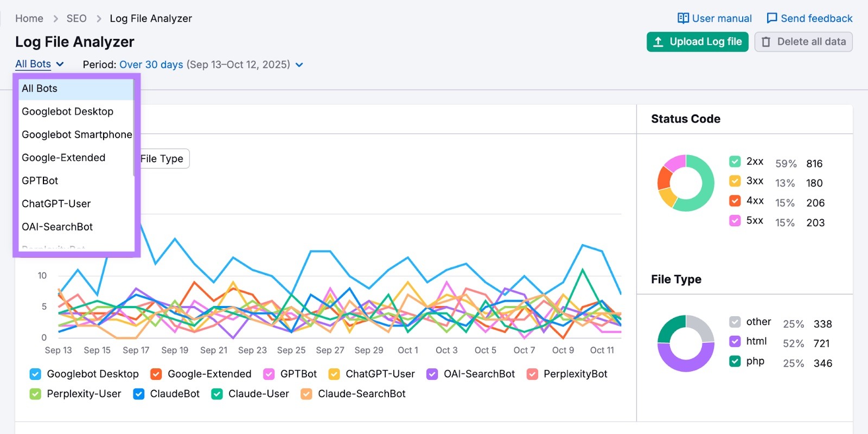Toggle the Googlebot Desktop legend checkbox
This screenshot has width=868, height=434.
(x=35, y=374)
